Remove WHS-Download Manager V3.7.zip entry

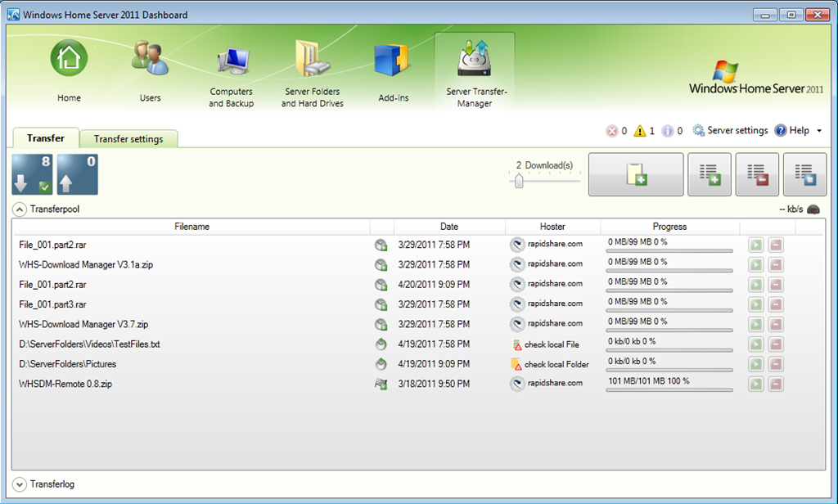click(x=776, y=325)
